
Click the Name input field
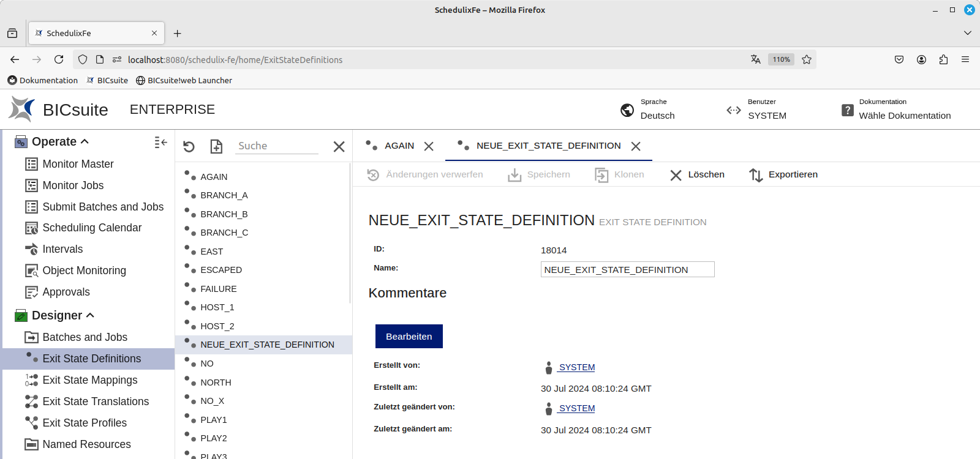pos(628,269)
